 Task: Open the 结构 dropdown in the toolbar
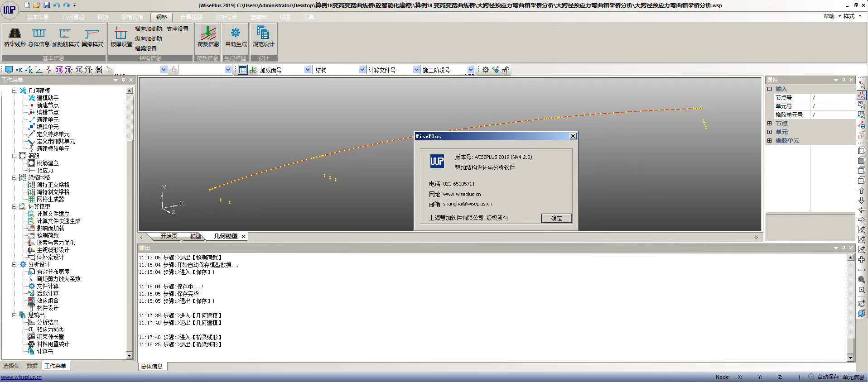coord(362,70)
